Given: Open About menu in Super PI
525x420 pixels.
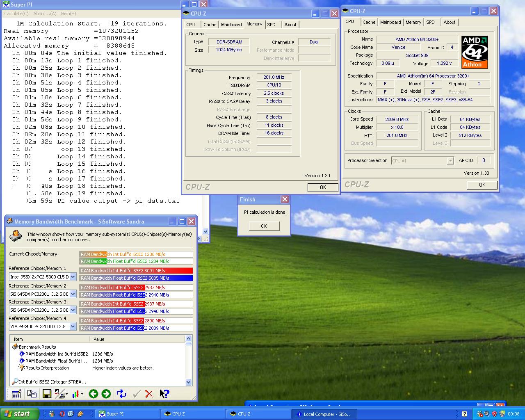Looking at the screenshot, I should 45,14.
